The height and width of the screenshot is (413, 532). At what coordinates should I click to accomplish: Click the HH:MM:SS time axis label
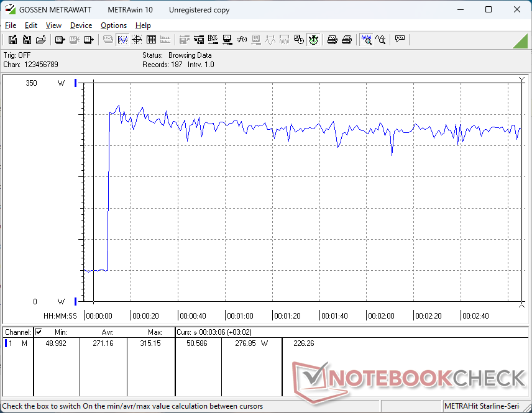(60, 316)
